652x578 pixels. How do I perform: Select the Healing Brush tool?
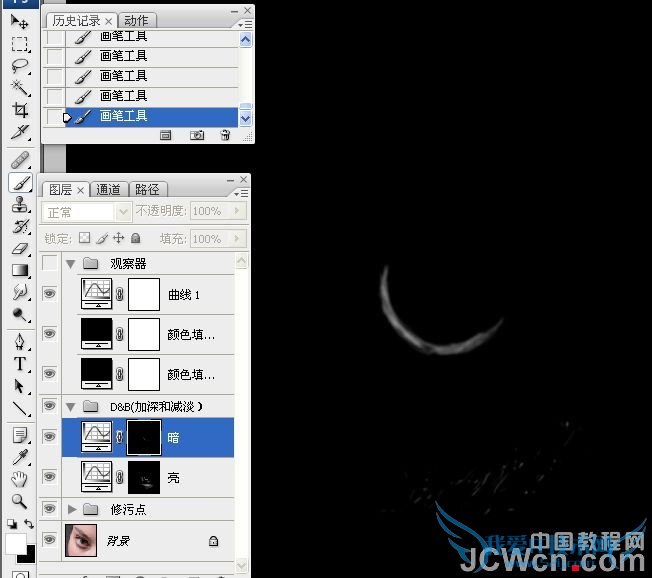pos(20,160)
